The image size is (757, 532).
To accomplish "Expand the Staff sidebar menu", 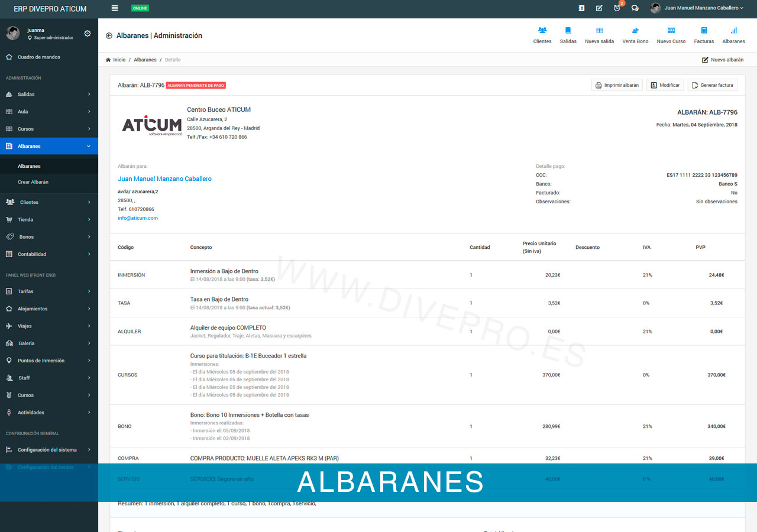I will click(x=49, y=378).
